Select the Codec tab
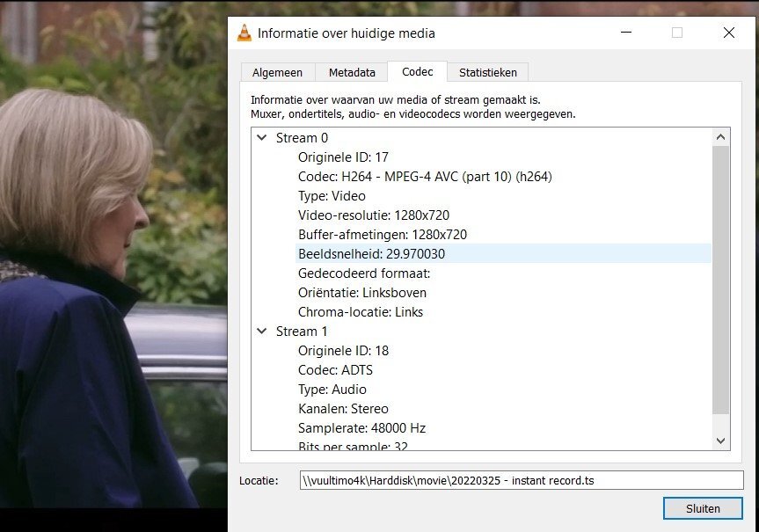Image resolution: width=759 pixels, height=532 pixels. tap(418, 72)
